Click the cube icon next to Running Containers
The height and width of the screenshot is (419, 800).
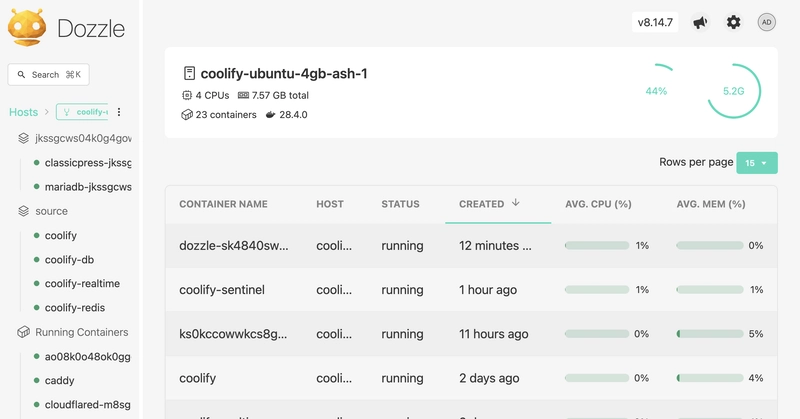[x=24, y=332]
